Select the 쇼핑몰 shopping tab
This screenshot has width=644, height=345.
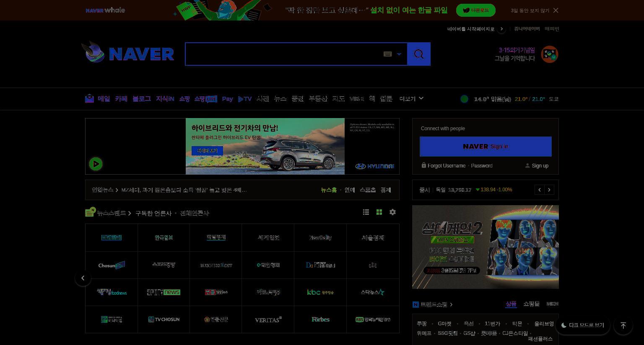click(x=531, y=304)
